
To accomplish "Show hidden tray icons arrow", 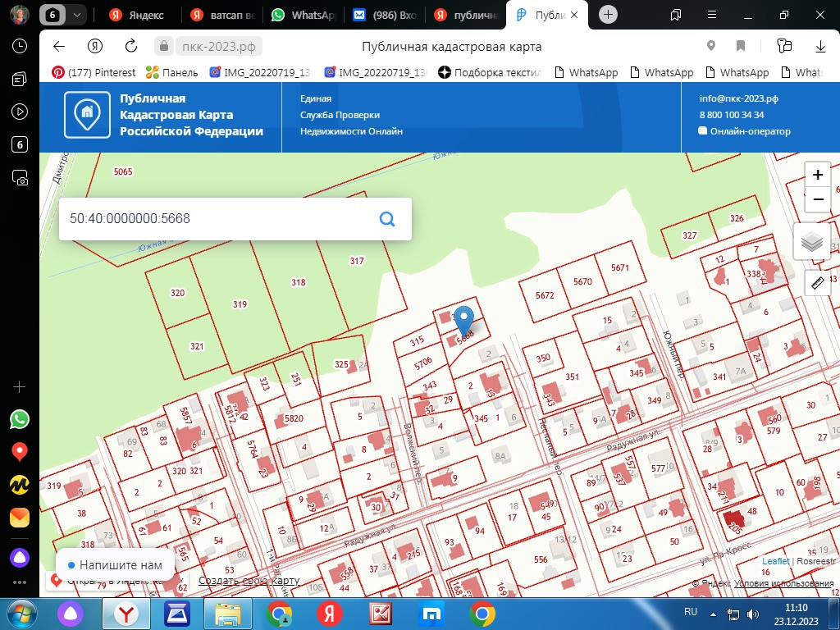I will tap(713, 614).
